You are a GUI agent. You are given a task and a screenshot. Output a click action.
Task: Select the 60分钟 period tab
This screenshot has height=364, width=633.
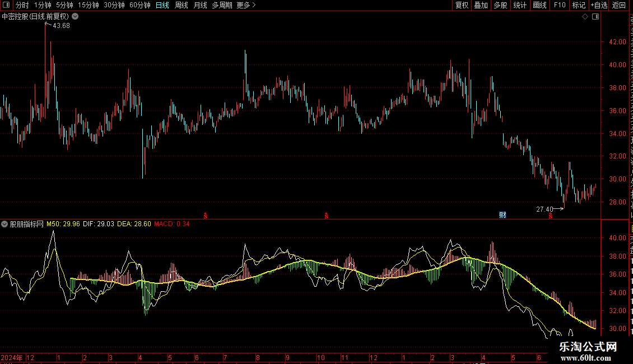click(x=139, y=5)
